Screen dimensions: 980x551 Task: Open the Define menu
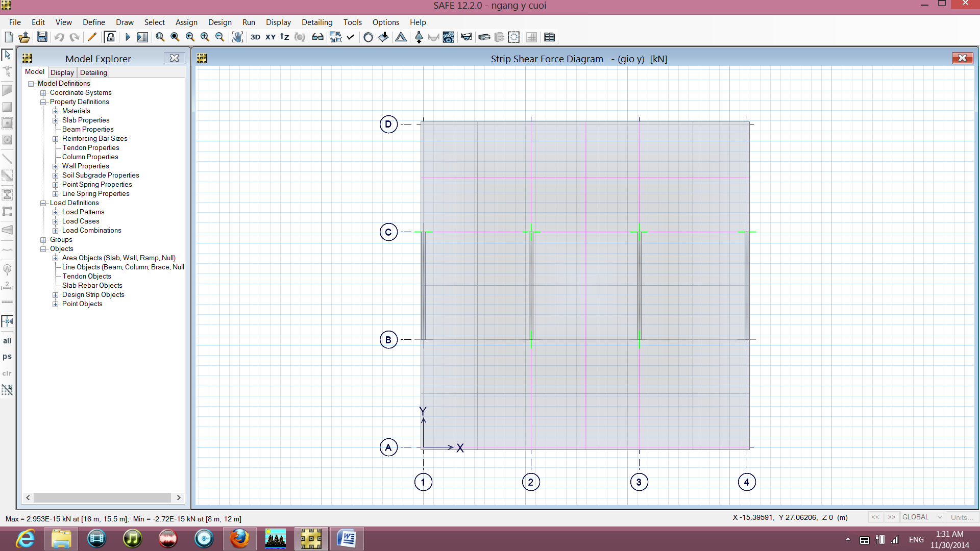tap(94, 22)
